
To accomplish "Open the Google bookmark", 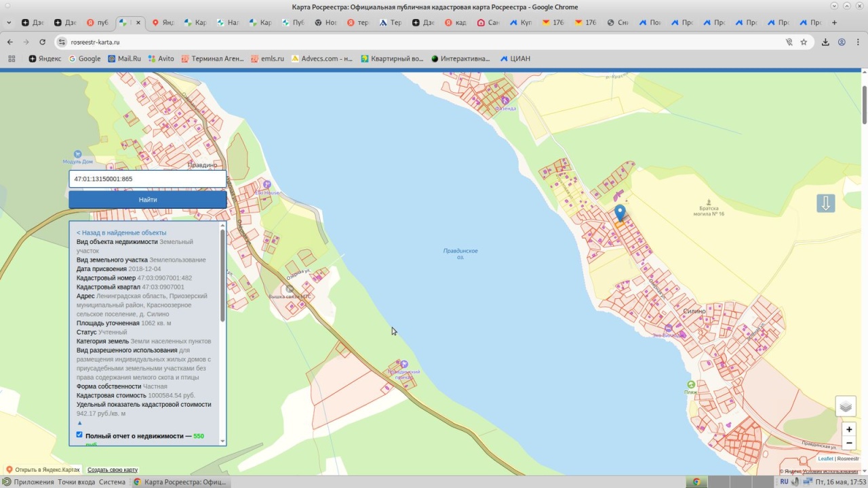I will 84,58.
